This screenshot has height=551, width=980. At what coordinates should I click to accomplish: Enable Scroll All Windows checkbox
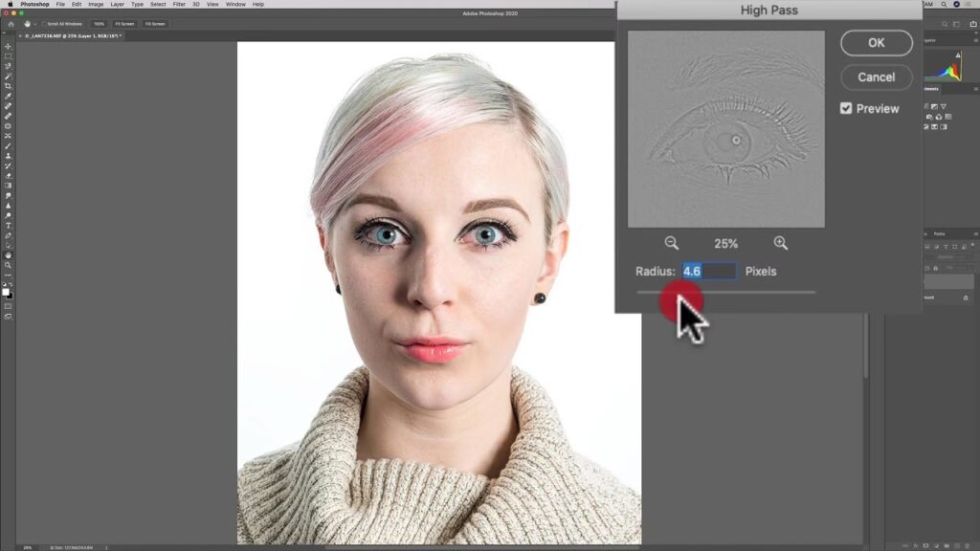click(44, 23)
